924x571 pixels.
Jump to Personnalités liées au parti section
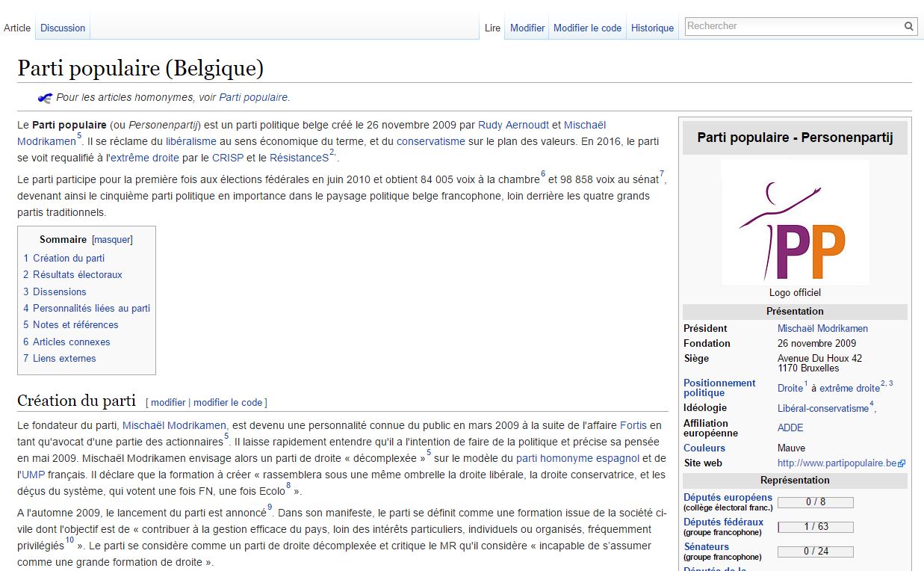87,308
